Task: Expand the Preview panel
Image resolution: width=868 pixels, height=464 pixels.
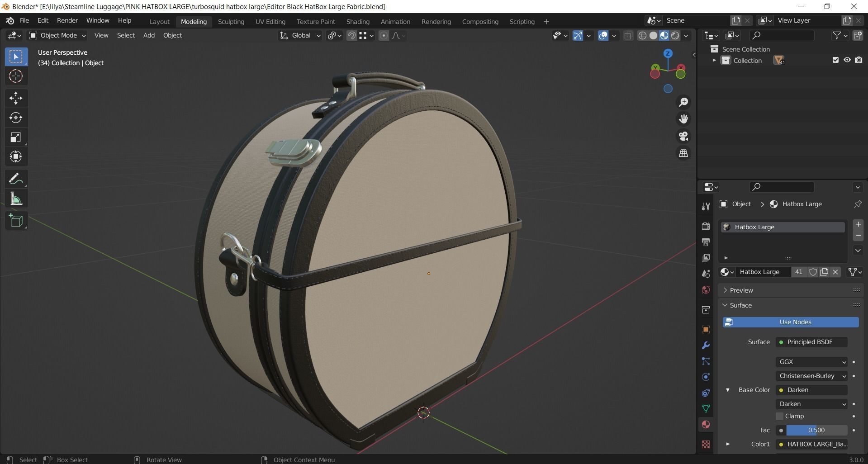Action: tap(725, 290)
